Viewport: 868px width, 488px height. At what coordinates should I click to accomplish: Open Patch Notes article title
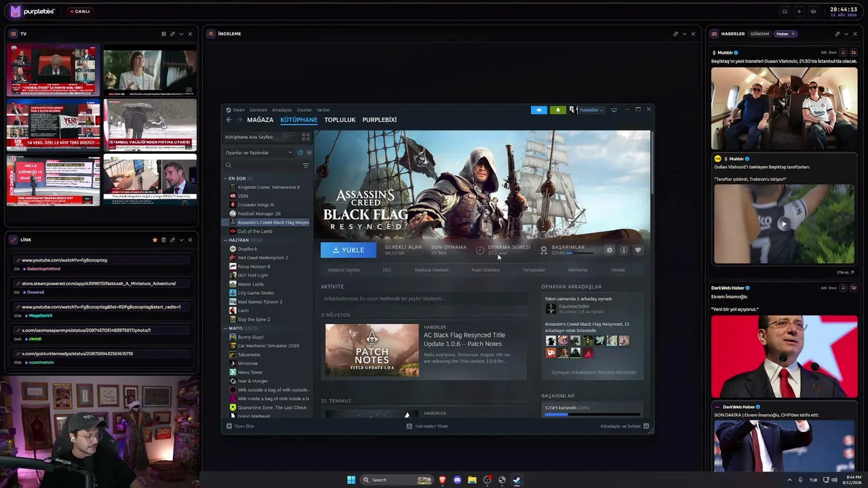coord(465,339)
